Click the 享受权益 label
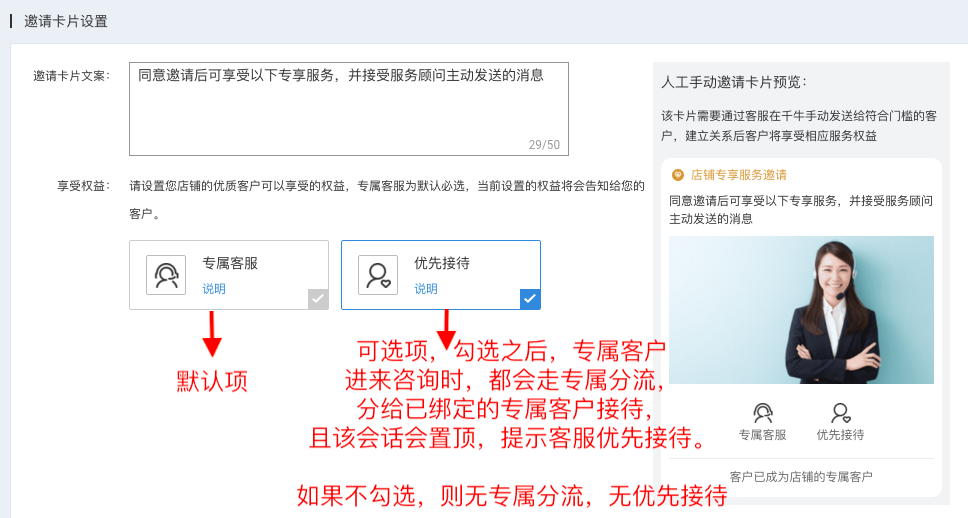968x518 pixels. tap(83, 186)
